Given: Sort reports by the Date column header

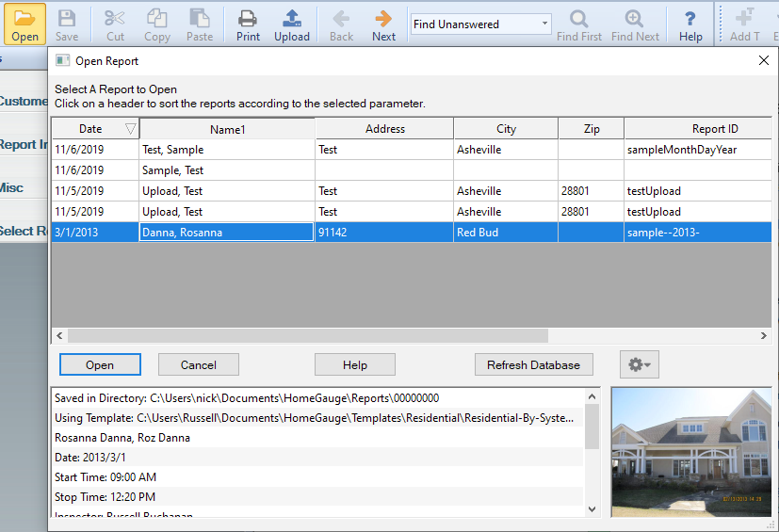Looking at the screenshot, I should (x=90, y=129).
